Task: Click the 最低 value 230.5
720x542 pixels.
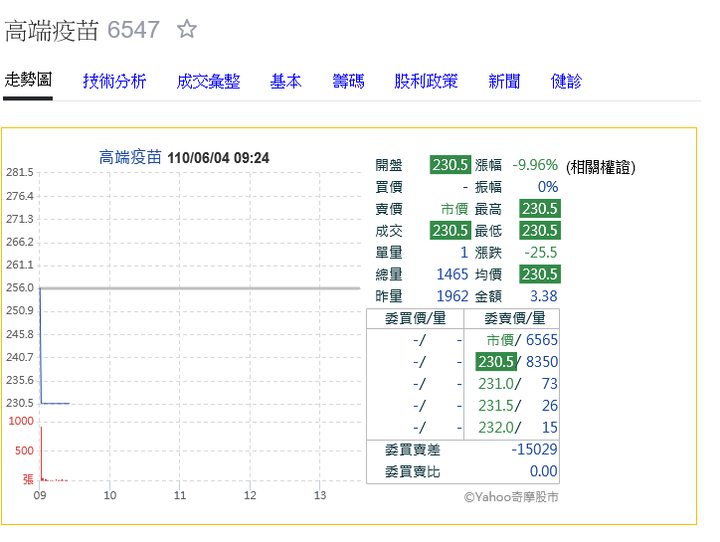Action: [x=540, y=230]
